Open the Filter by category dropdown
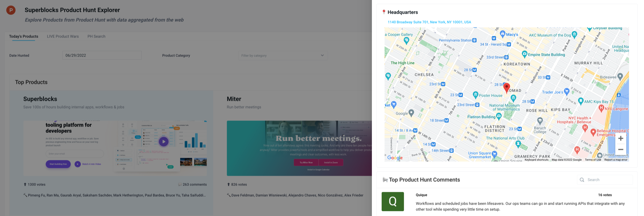Screen dimensions: 644x216 point(283,55)
